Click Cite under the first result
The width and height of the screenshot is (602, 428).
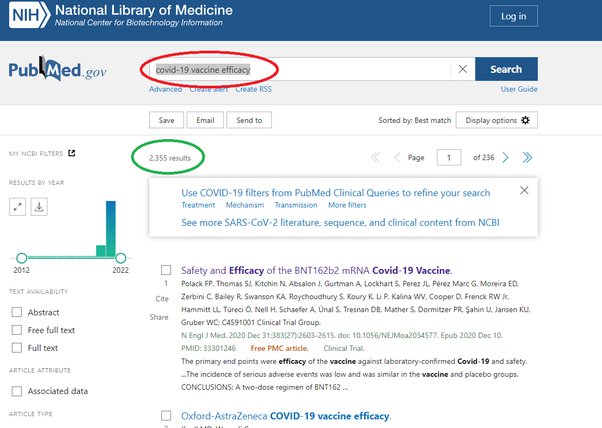coord(162,299)
